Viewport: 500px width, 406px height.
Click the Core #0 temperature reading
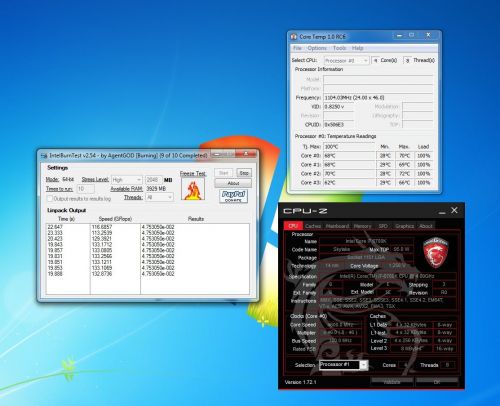pos(349,156)
